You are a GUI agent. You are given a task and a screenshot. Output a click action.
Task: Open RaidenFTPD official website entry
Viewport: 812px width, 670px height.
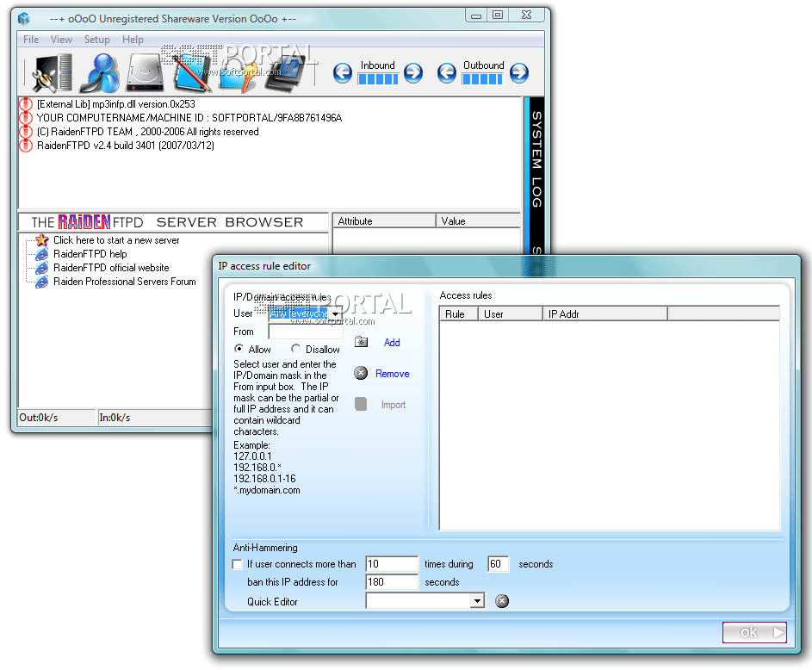point(111,268)
